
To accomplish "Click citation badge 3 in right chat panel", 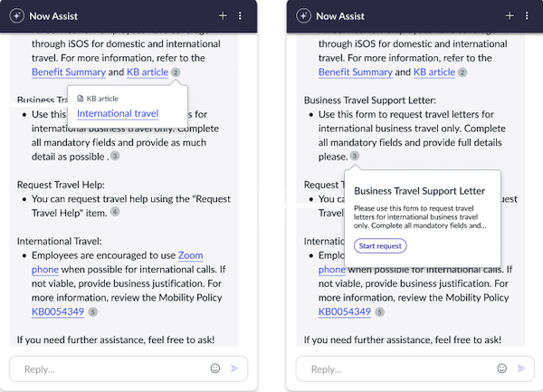I will (354, 156).
